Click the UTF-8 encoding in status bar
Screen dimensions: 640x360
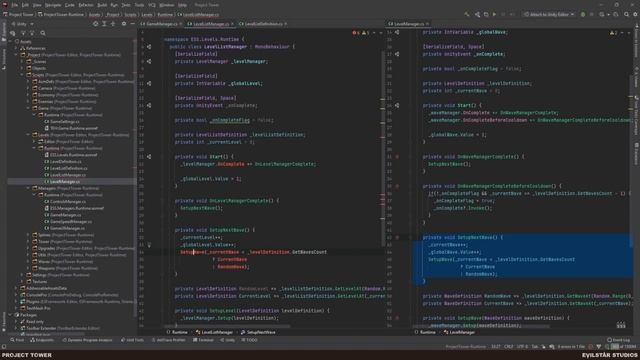[522, 347]
